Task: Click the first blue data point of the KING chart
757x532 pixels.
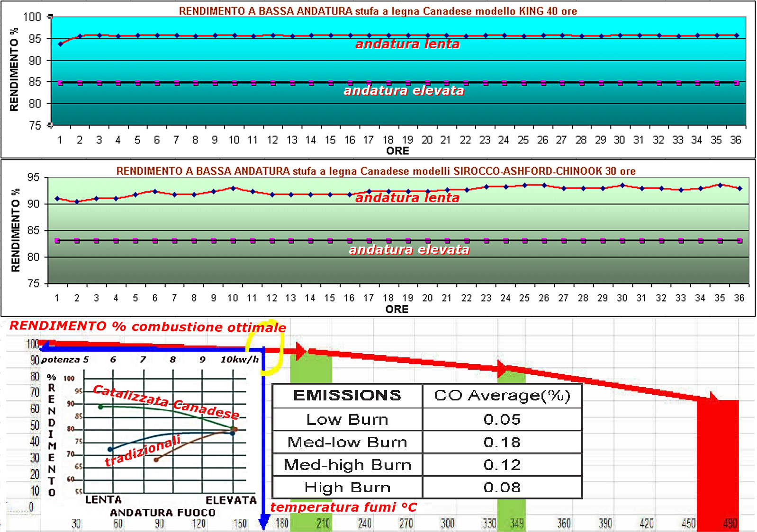Action: tap(60, 44)
